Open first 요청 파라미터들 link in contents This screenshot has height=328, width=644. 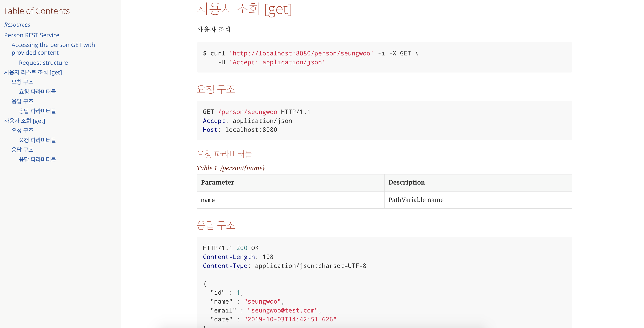click(38, 92)
